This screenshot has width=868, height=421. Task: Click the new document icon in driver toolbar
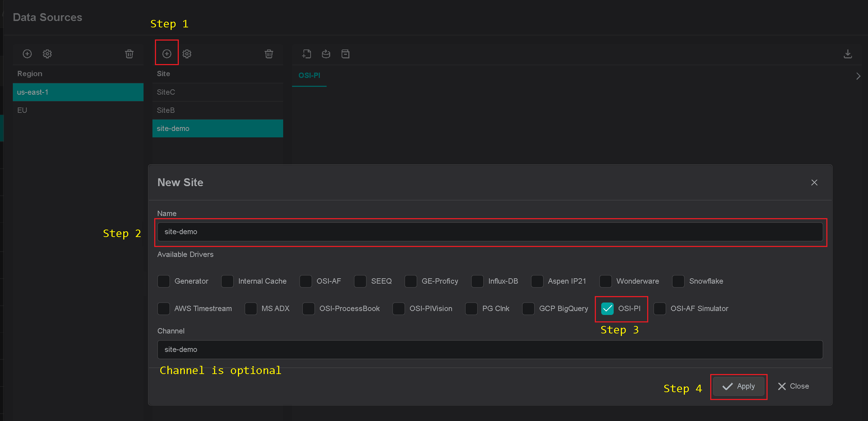(307, 54)
